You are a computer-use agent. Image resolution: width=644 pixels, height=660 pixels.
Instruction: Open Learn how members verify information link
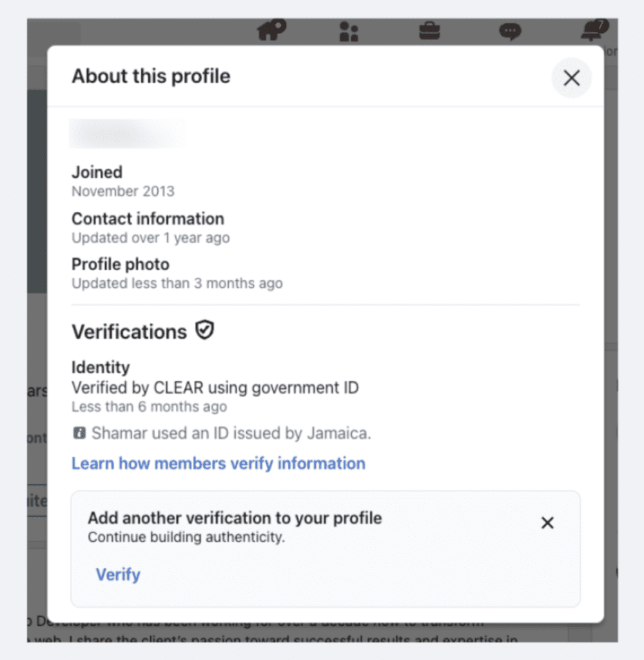(x=218, y=463)
